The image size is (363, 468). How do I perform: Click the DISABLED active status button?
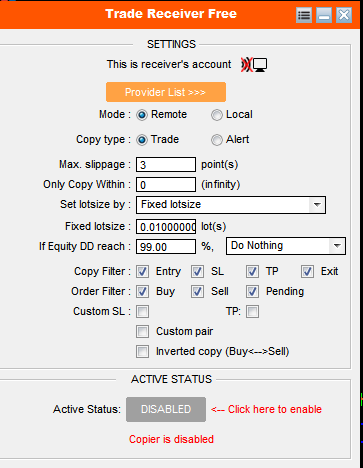[x=166, y=409]
